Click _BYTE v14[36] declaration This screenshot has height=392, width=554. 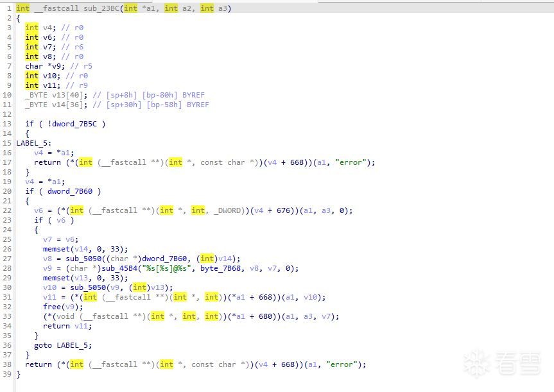[x=56, y=105]
